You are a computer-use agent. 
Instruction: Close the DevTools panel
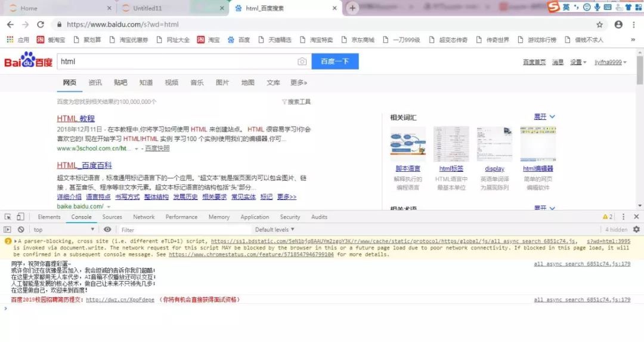point(636,217)
